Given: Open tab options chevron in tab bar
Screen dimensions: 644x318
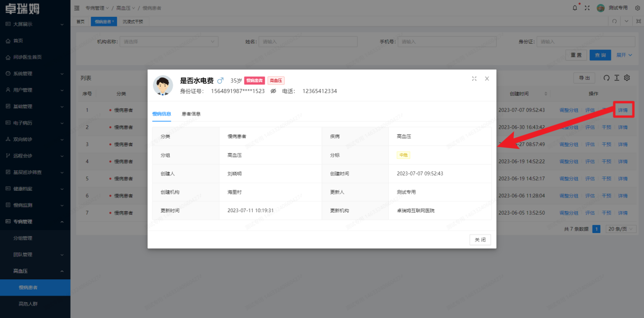Looking at the screenshot, I should pyautogui.click(x=626, y=21).
